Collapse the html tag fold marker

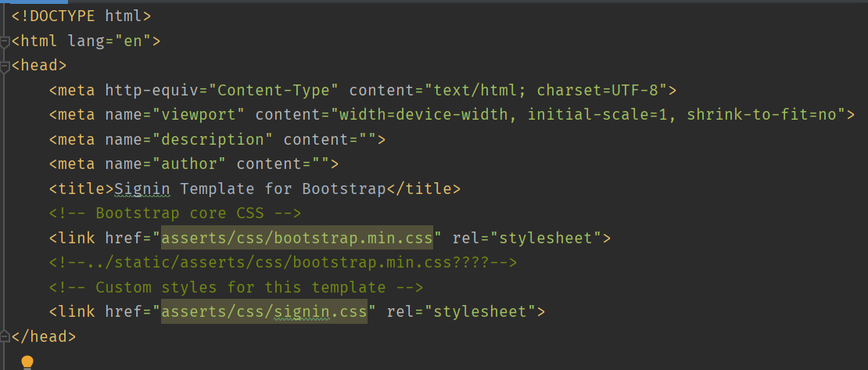pyautogui.click(x=5, y=41)
